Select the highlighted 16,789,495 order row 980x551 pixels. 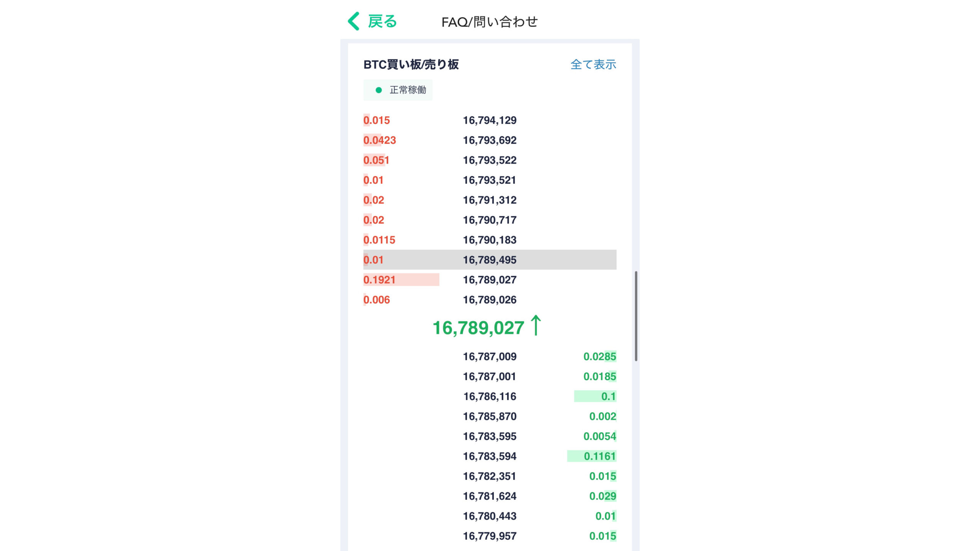[489, 260]
